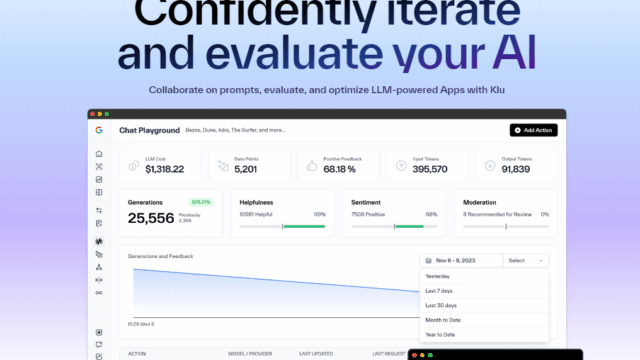Click the highlighted waveform sidebar icon
The image size is (640, 360).
99,242
